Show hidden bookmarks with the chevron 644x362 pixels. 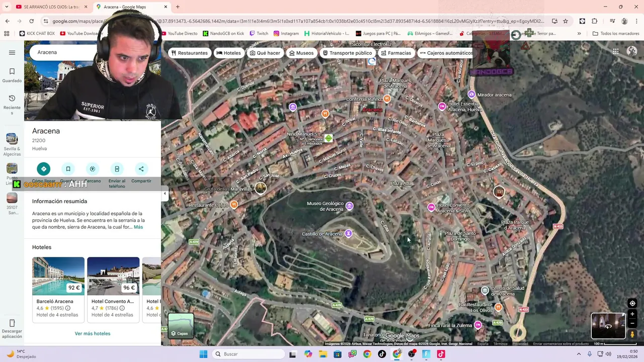coord(579,34)
